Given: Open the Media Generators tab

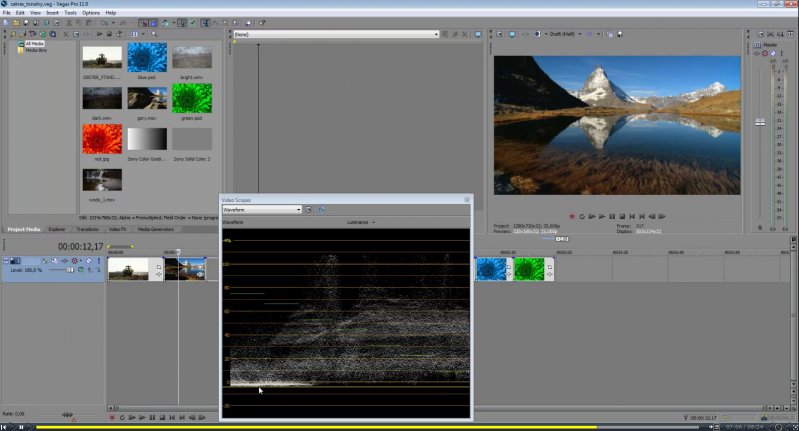Looking at the screenshot, I should 155,230.
